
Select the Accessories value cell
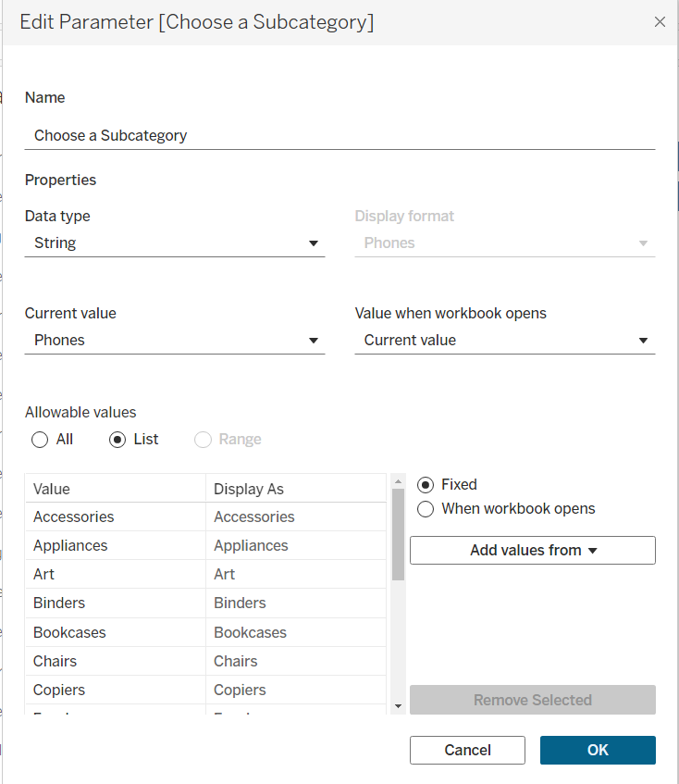(x=115, y=517)
